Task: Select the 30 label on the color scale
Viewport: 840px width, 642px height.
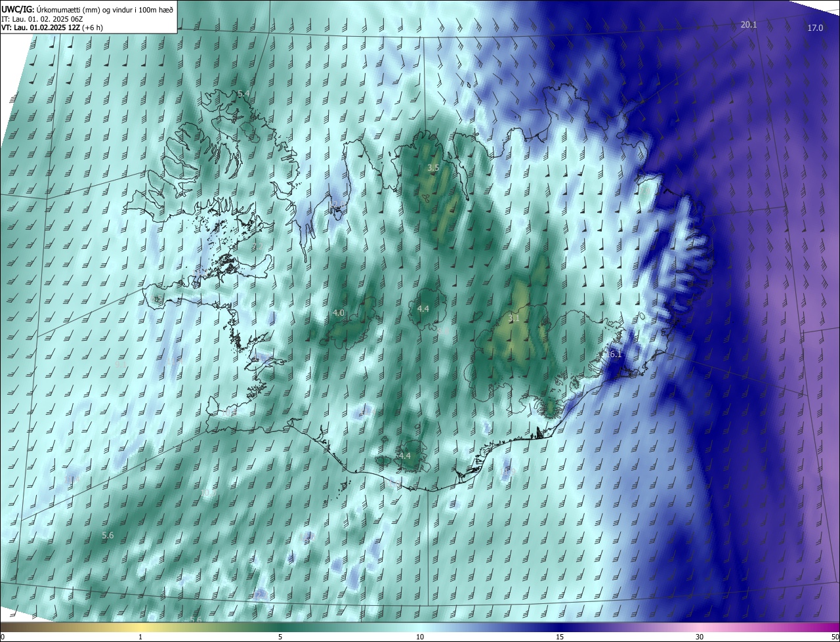Action: [x=700, y=637]
